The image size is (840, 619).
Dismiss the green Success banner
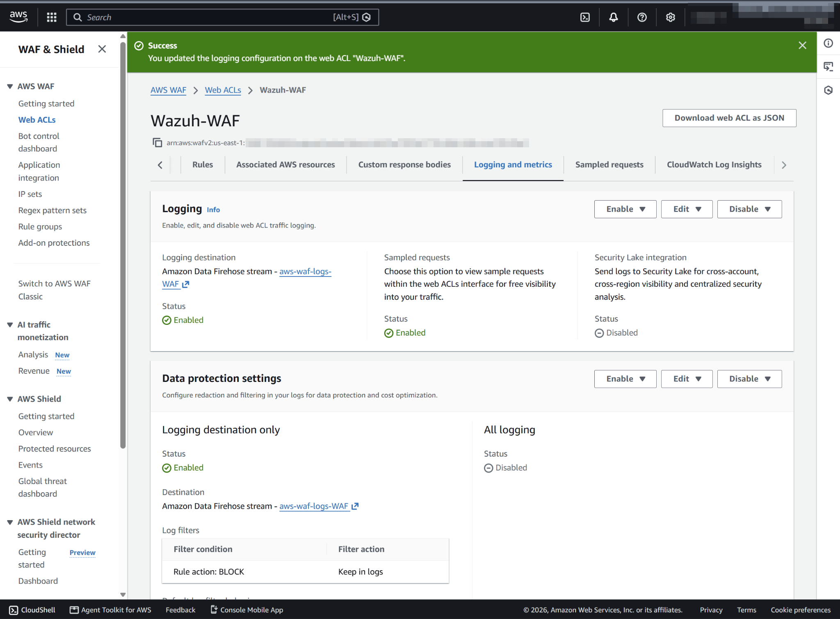802,46
